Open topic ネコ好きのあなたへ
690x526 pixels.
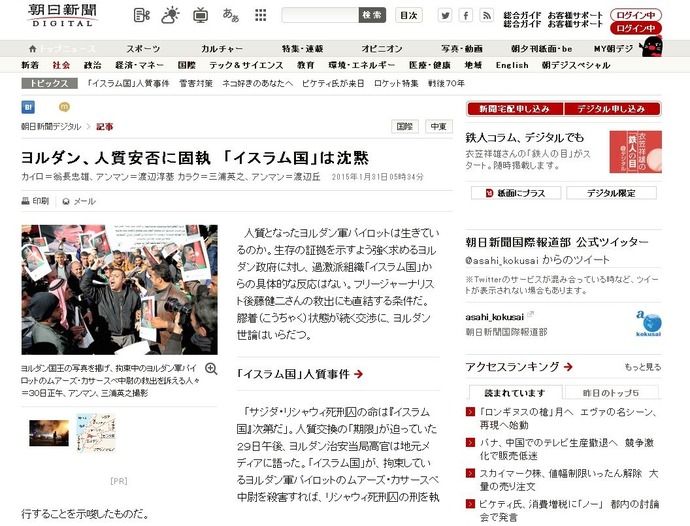(x=257, y=83)
